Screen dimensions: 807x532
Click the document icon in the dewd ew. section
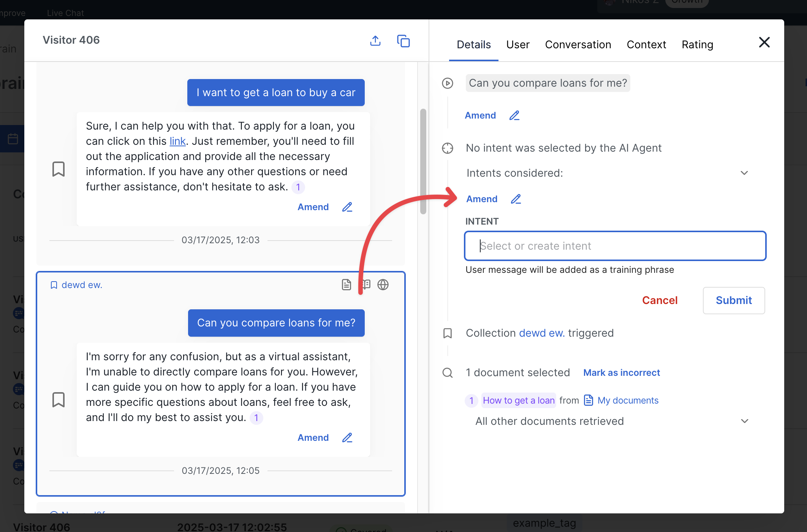[346, 285]
